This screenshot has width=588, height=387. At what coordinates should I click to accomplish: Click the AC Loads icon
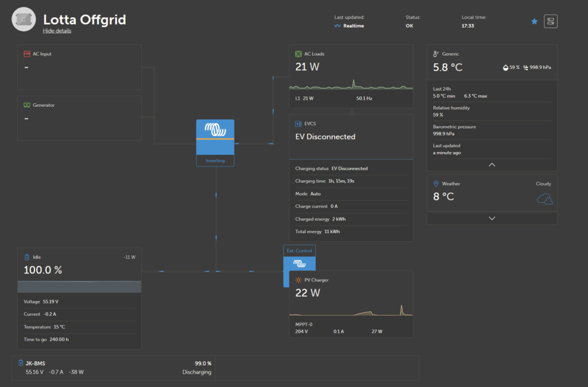[x=298, y=54]
